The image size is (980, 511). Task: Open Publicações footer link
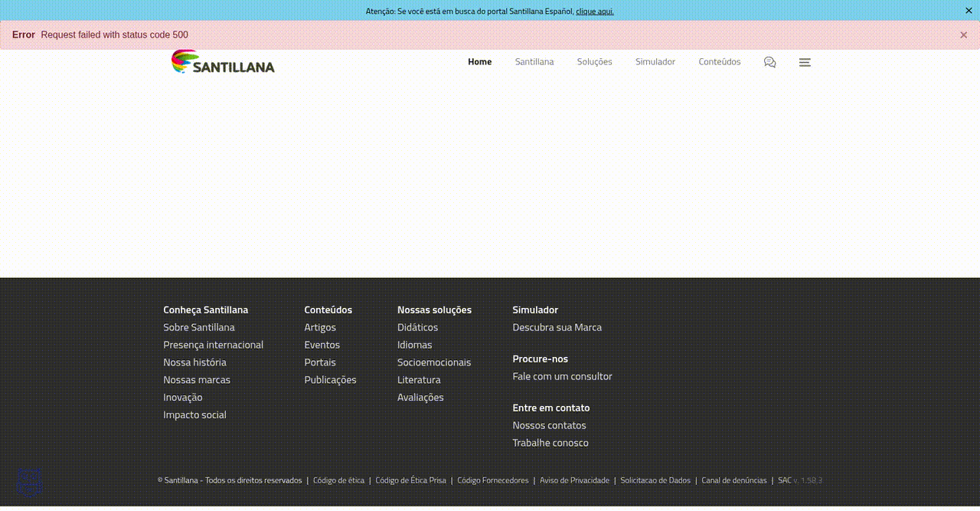(x=331, y=380)
